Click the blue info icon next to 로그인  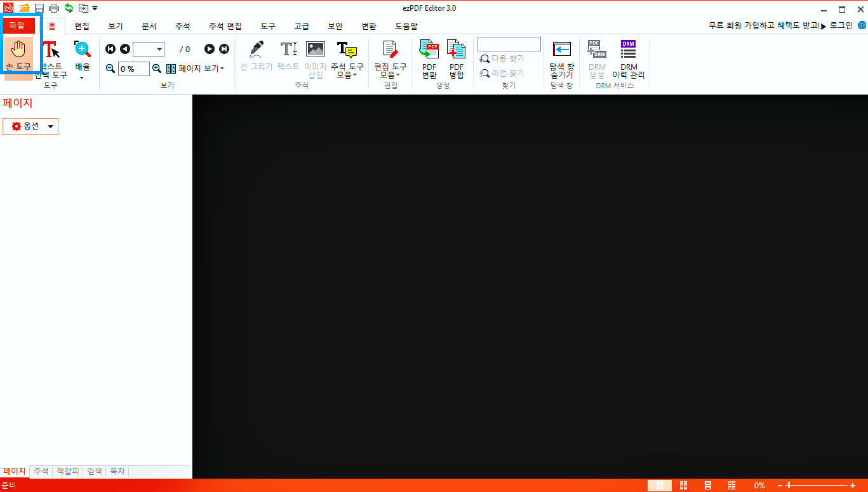(x=862, y=25)
